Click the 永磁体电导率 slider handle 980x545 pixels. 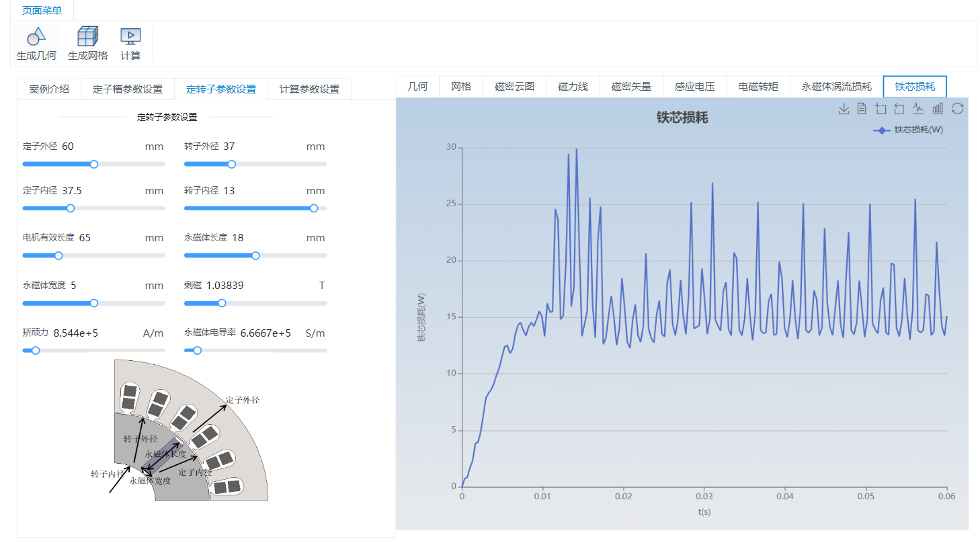[x=198, y=350]
